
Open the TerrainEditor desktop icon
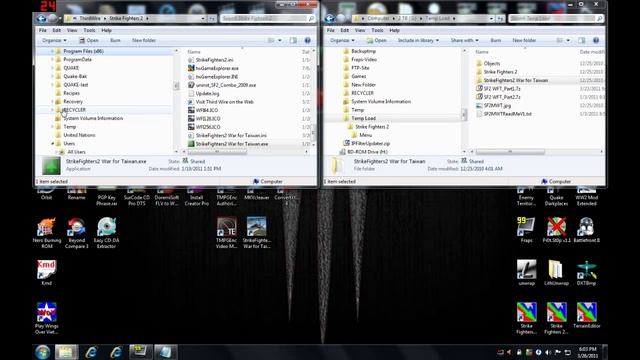(587, 316)
